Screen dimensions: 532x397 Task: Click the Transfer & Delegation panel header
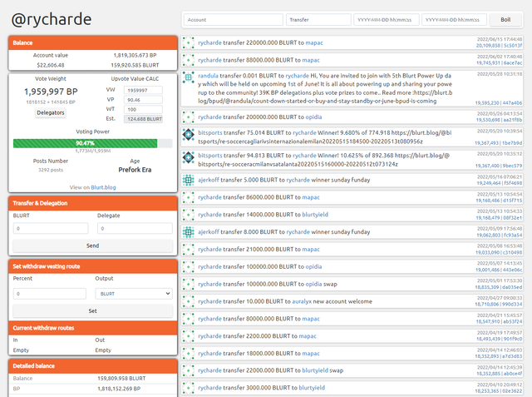(x=92, y=203)
